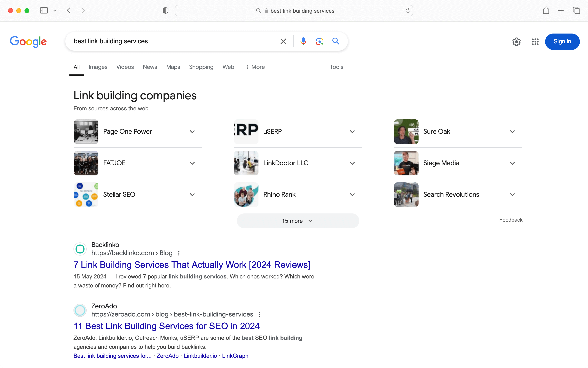
Task: Switch to the Images tab
Action: click(98, 67)
